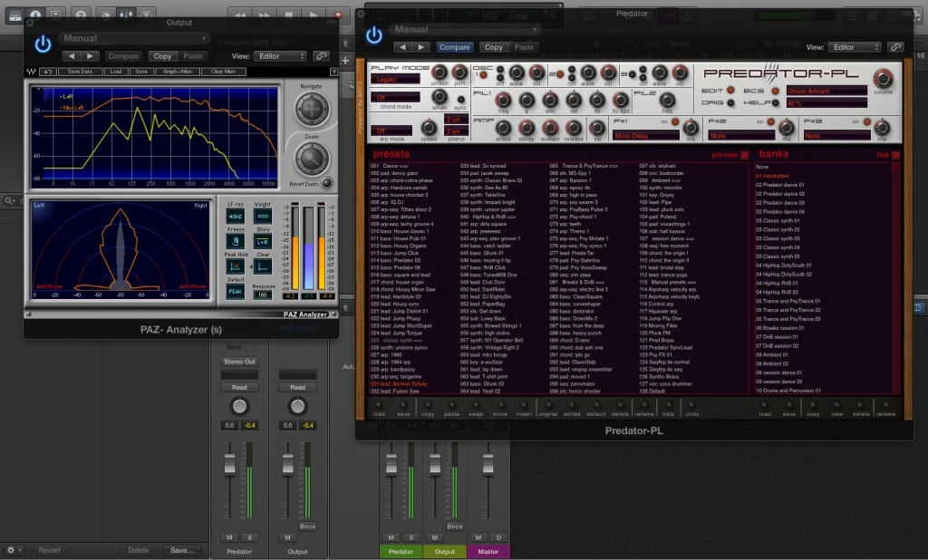Toggle LF res 40Hz button
Screen dimensions: 928x560
[x=235, y=217]
